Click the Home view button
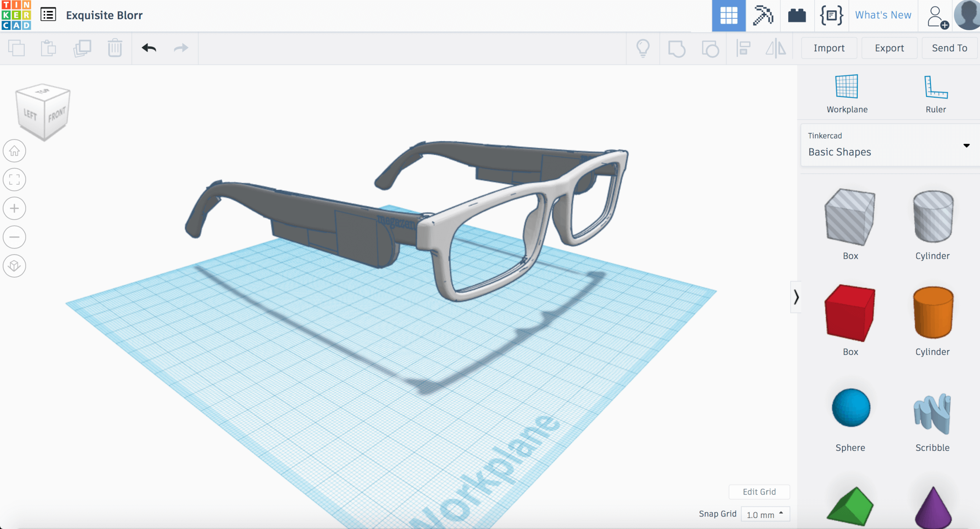Image resolution: width=980 pixels, height=529 pixels. (x=15, y=151)
